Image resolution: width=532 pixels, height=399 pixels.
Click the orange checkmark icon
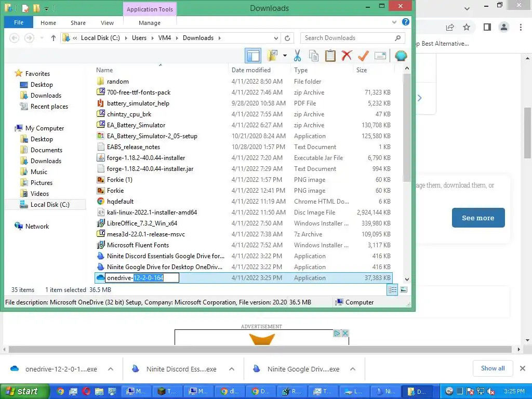click(363, 56)
